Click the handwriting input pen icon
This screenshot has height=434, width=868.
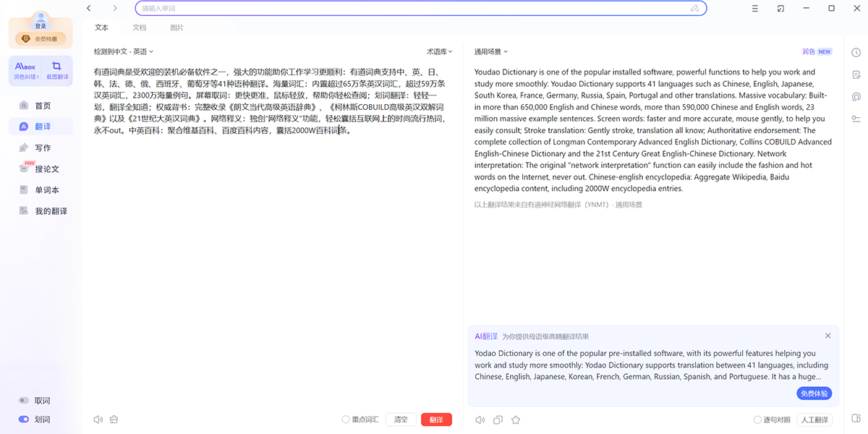point(694,9)
